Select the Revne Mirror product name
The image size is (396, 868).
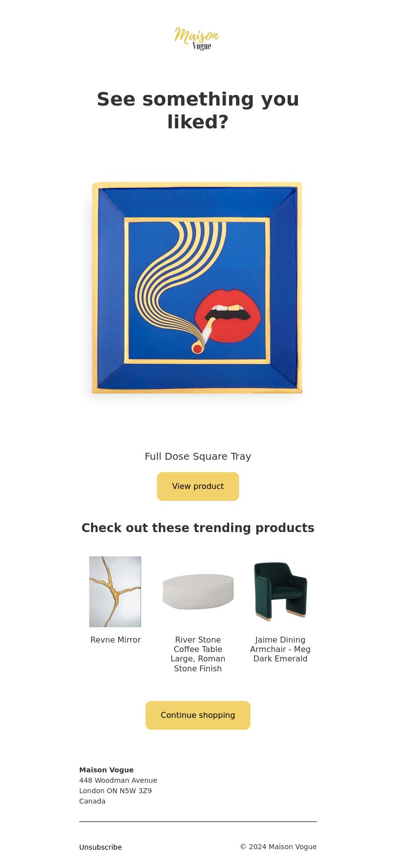115,640
